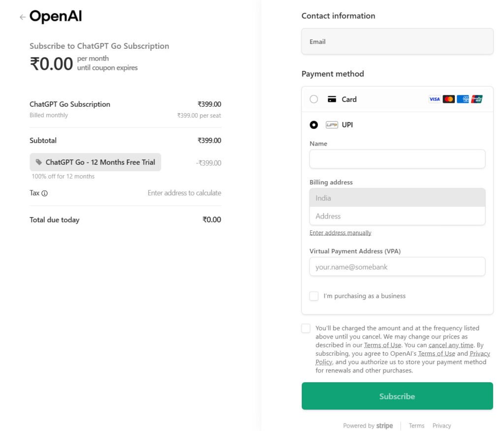Click the tax info icon

click(x=45, y=193)
